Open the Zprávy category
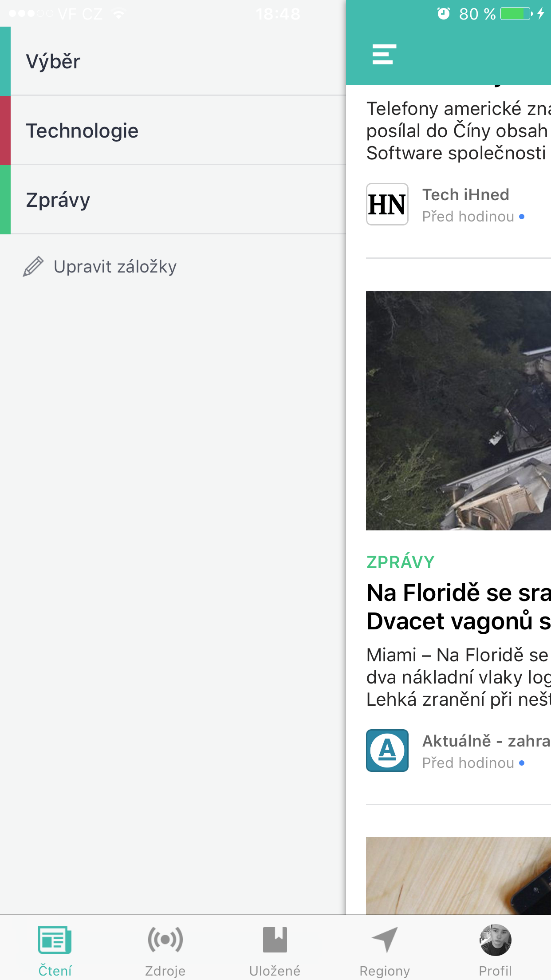 pos(173,200)
